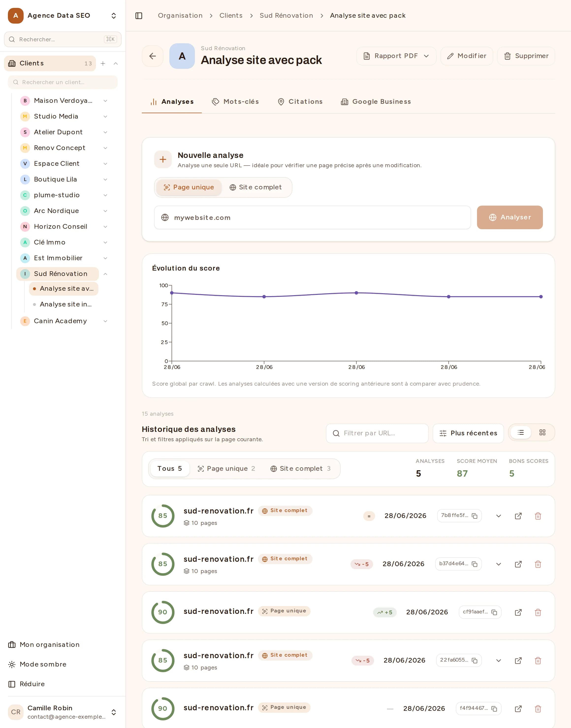Screen dimensions: 571x728
Task: Select Site complet analysis mode
Action: (x=256, y=187)
